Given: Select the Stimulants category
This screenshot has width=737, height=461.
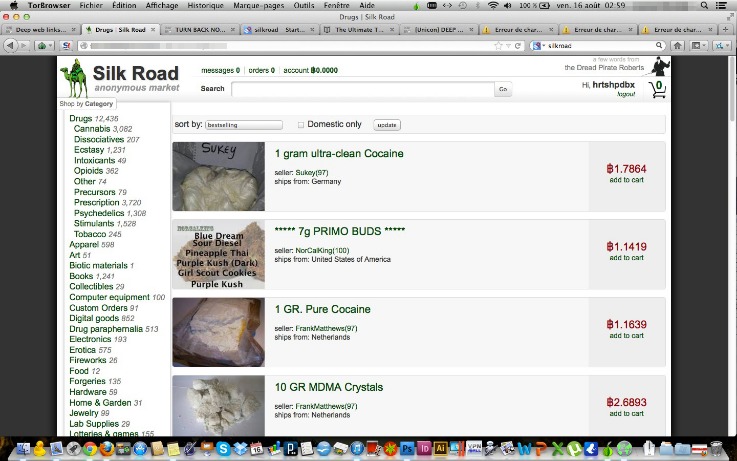Looking at the screenshot, I should tap(94, 223).
